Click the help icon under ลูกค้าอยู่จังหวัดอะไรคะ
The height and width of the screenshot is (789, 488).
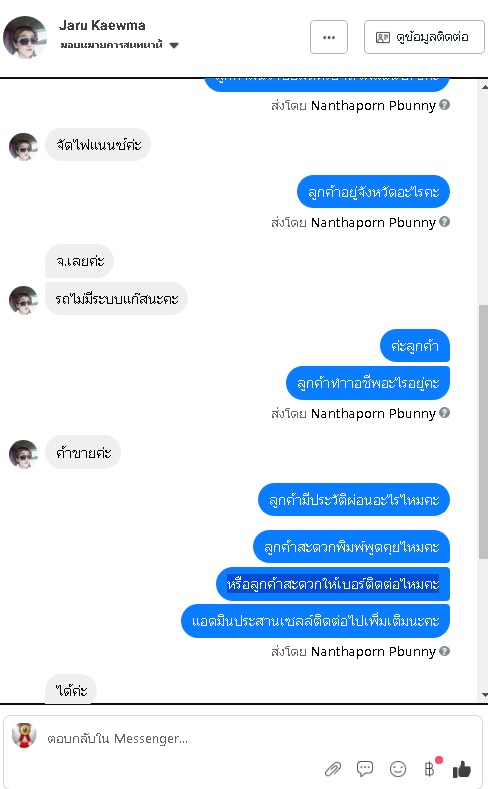click(x=444, y=221)
